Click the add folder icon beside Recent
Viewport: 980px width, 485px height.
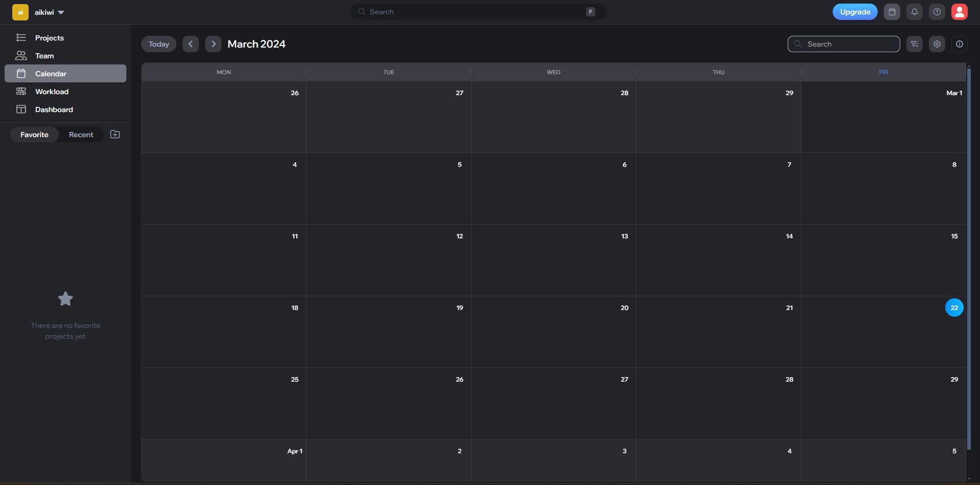pos(115,135)
